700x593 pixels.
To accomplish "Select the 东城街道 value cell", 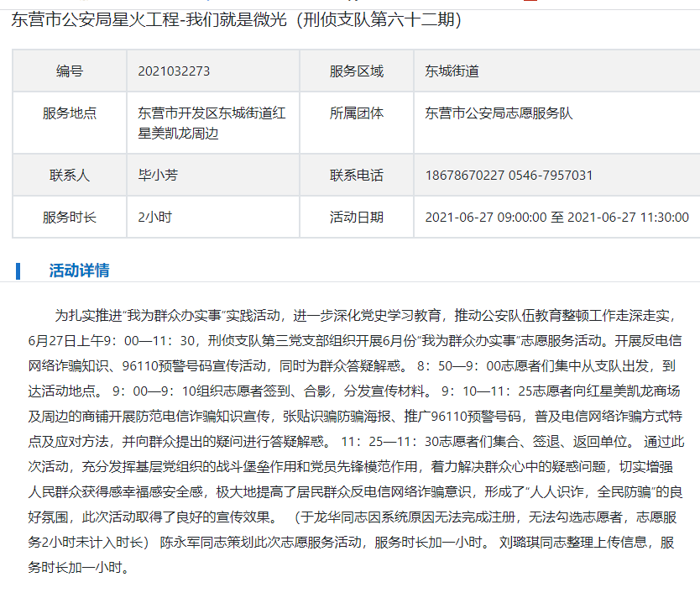I will tap(452, 71).
